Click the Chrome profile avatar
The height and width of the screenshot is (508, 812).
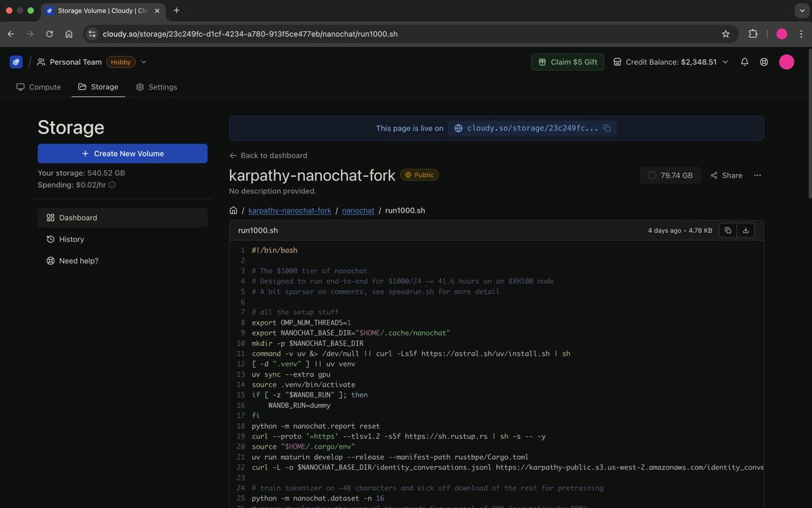point(782,34)
